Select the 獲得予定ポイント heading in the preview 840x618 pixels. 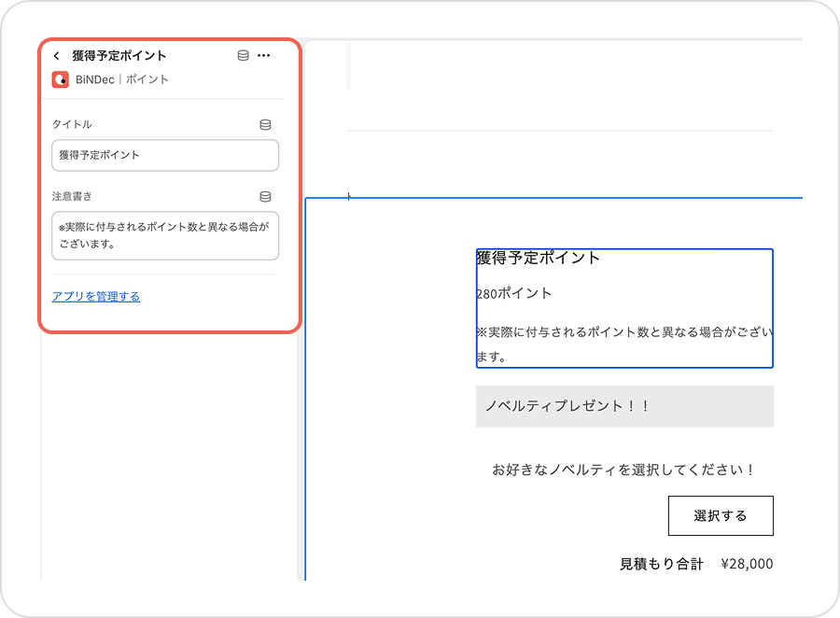point(539,259)
